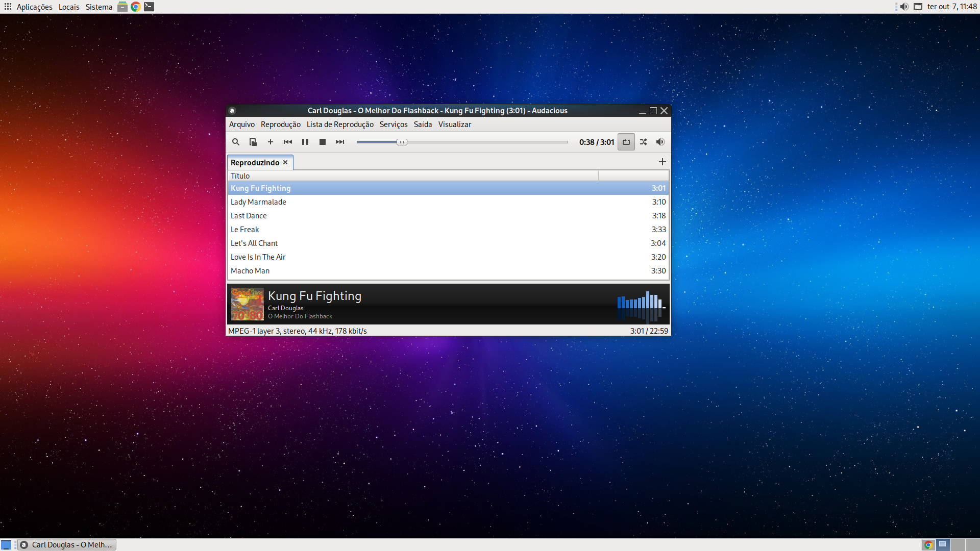Add a new playlist tab
Image resolution: width=980 pixels, height=551 pixels.
[x=663, y=162]
